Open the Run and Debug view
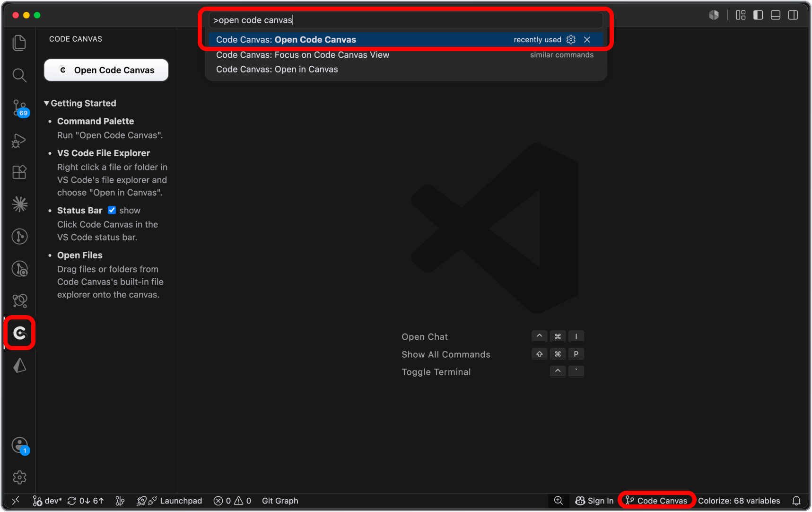This screenshot has height=512, width=812. point(19,140)
